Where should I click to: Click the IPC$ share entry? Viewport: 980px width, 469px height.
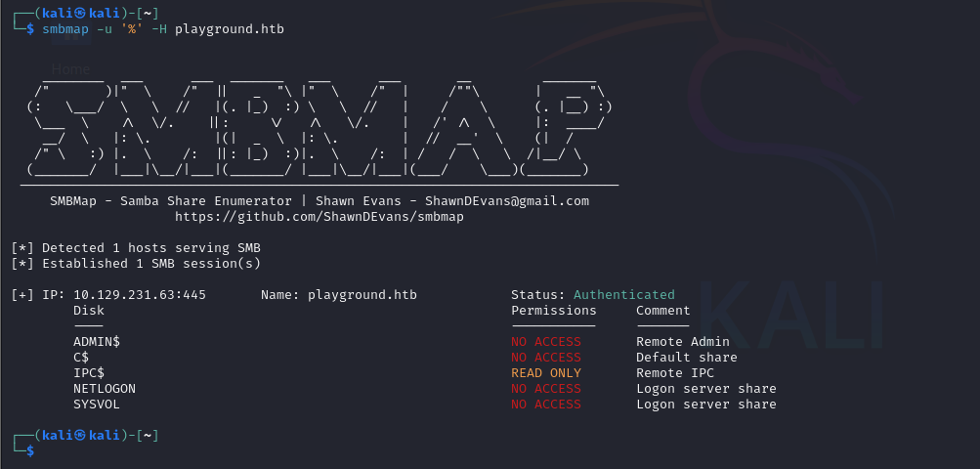coord(89,372)
